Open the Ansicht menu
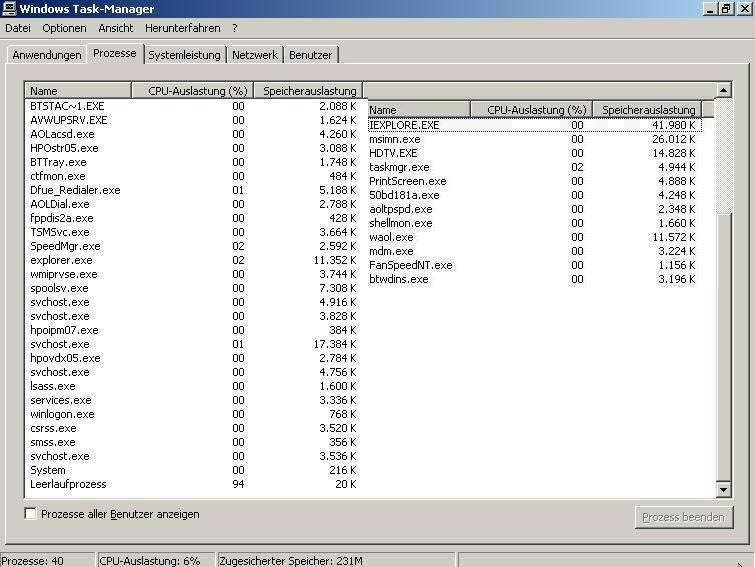This screenshot has height=567, width=755. coord(116,28)
